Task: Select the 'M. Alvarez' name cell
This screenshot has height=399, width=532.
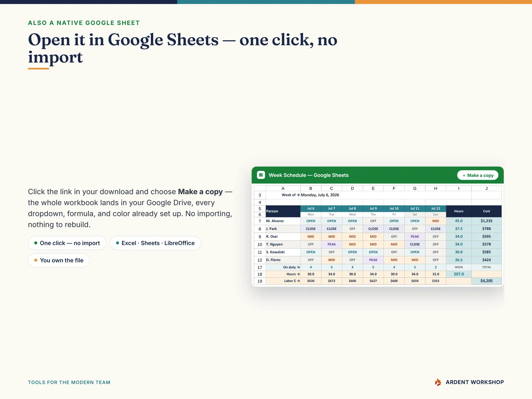Action: pos(283,221)
